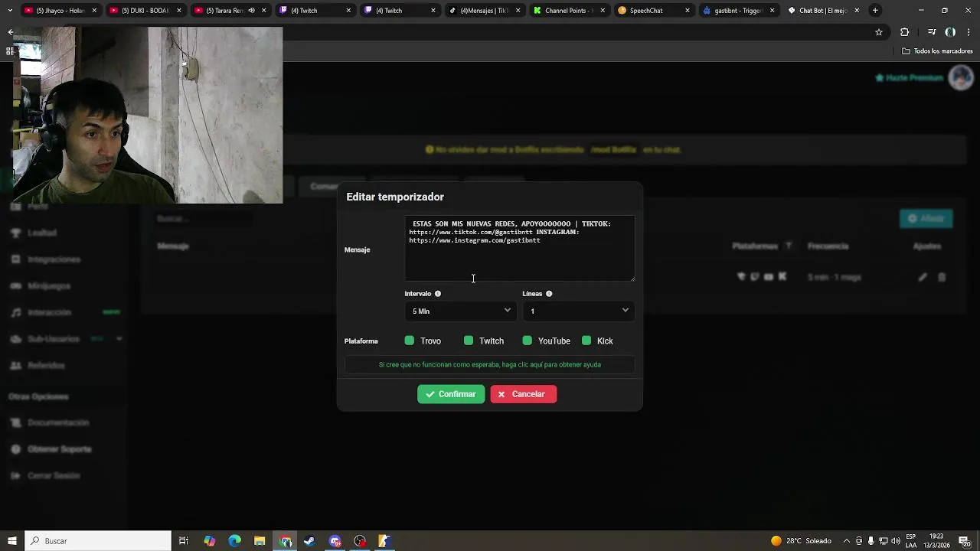Click the pencil edit icon in the timer row
The width and height of the screenshot is (980, 551).
923,277
